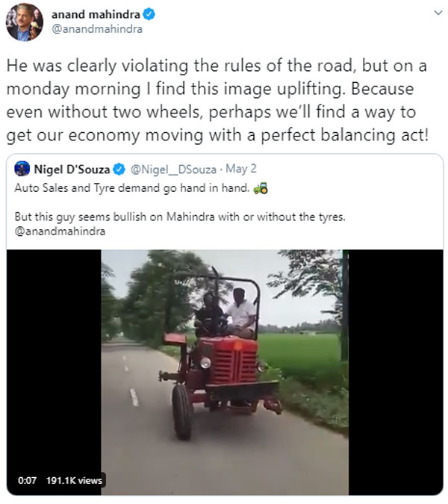Screen dimensions: 448x504
Task: Click the May 2 tweet date
Action: (x=241, y=169)
